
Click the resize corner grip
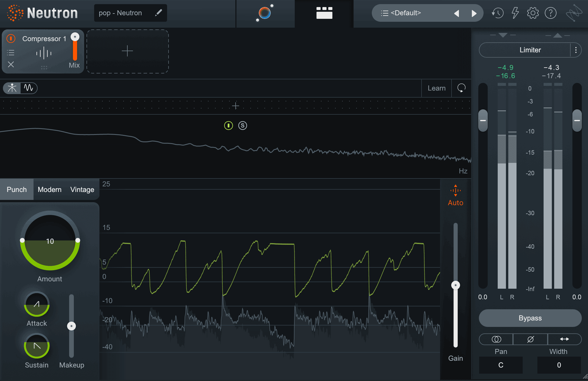[x=585, y=376]
